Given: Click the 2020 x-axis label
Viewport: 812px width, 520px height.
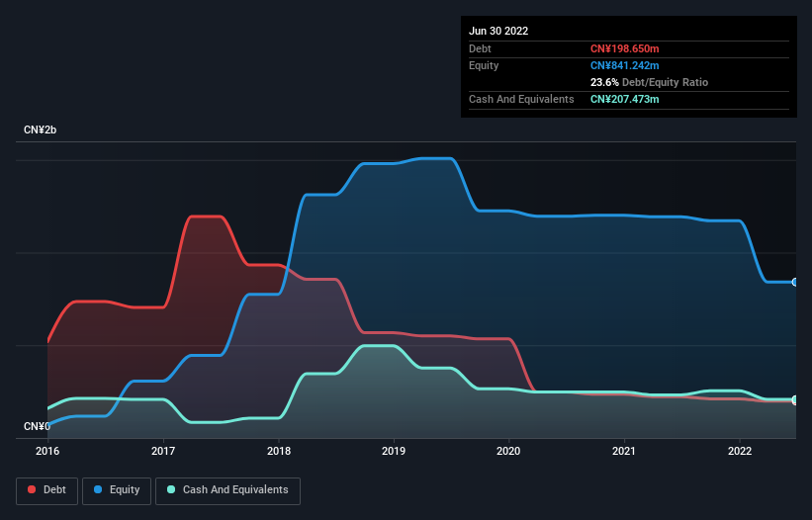Looking at the screenshot, I should click(508, 451).
